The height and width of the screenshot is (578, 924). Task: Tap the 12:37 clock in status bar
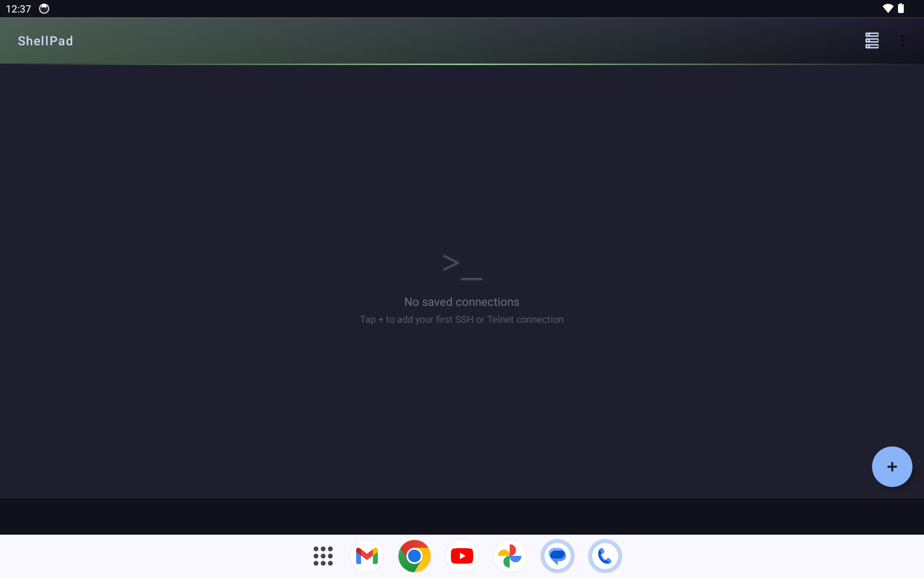pos(18,9)
